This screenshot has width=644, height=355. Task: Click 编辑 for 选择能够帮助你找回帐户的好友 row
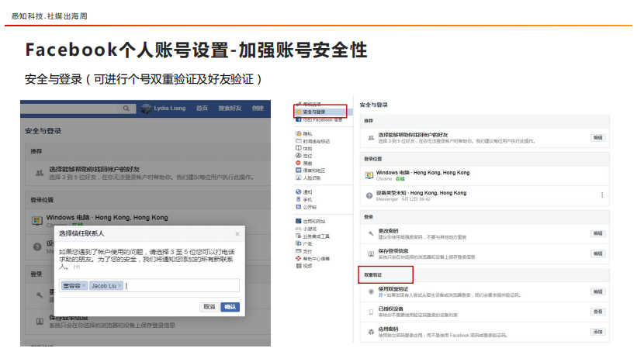(x=597, y=138)
